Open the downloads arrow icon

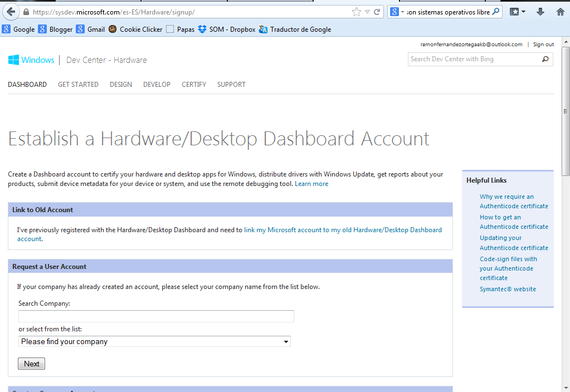[x=540, y=12]
